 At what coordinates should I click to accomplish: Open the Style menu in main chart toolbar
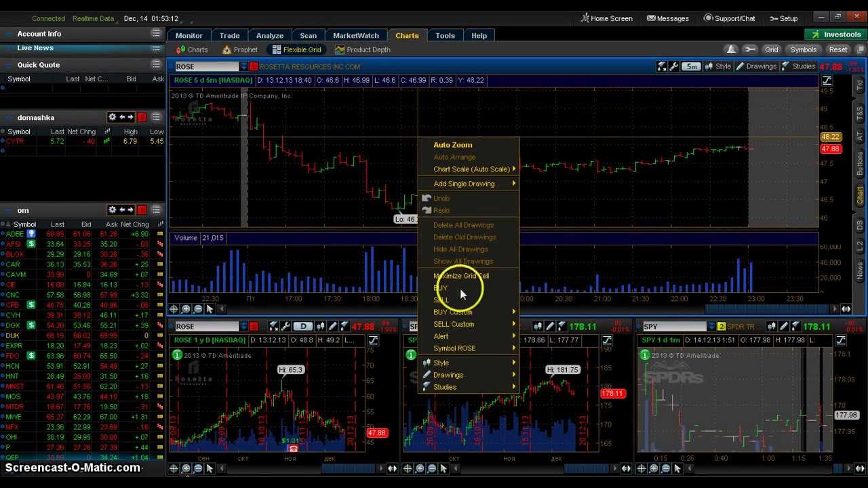(718, 66)
